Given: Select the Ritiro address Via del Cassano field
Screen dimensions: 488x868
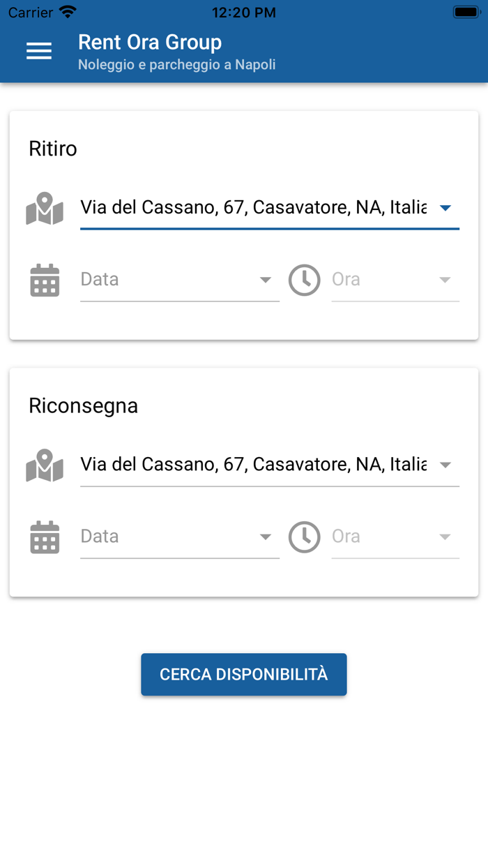Looking at the screenshot, I should (x=253, y=207).
